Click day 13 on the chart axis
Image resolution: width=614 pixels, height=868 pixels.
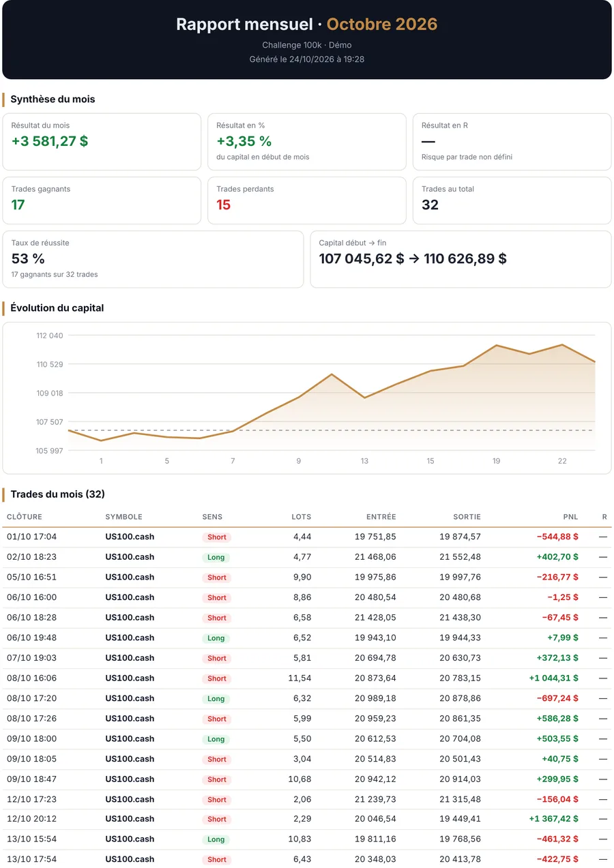coord(364,461)
